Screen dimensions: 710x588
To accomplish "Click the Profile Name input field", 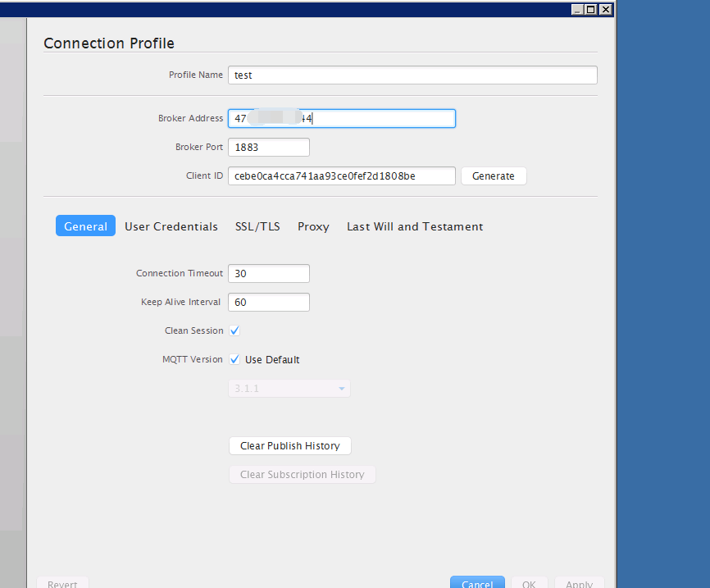I will [x=412, y=75].
